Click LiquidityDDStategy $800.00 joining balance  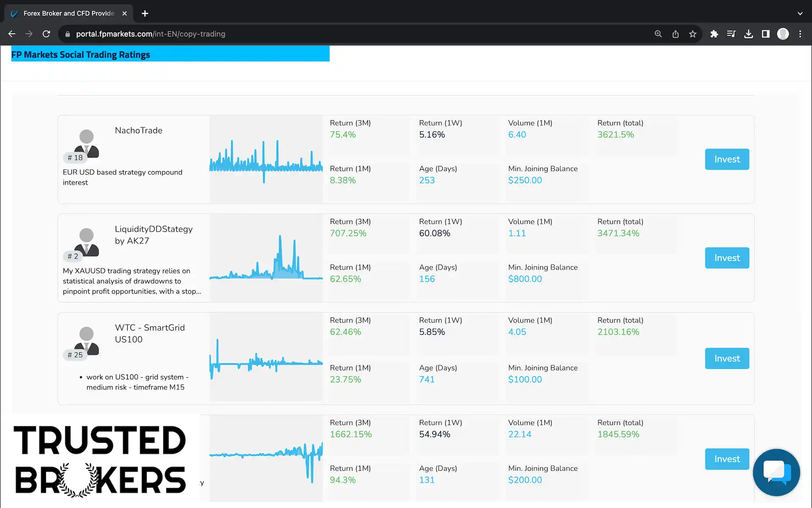click(525, 279)
